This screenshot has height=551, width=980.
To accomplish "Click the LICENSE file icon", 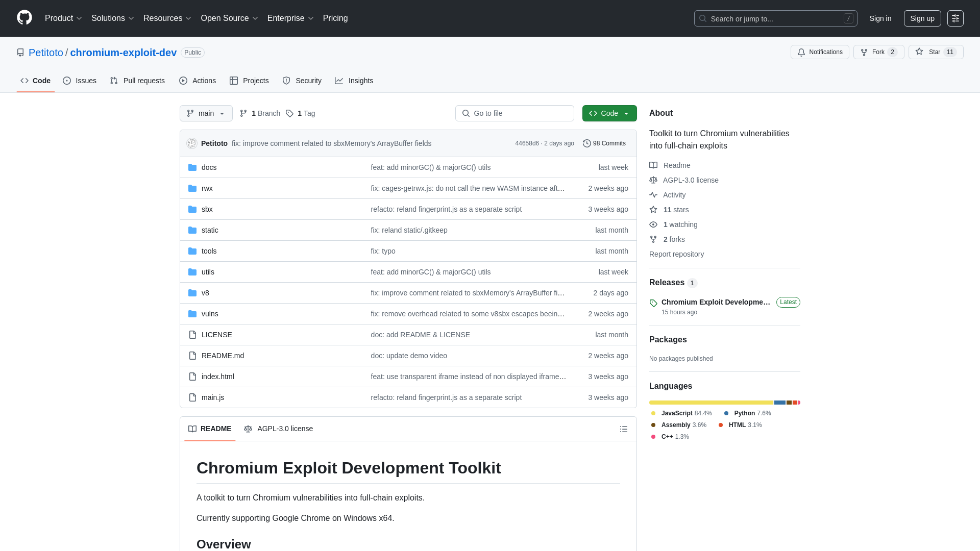I will pyautogui.click(x=192, y=335).
